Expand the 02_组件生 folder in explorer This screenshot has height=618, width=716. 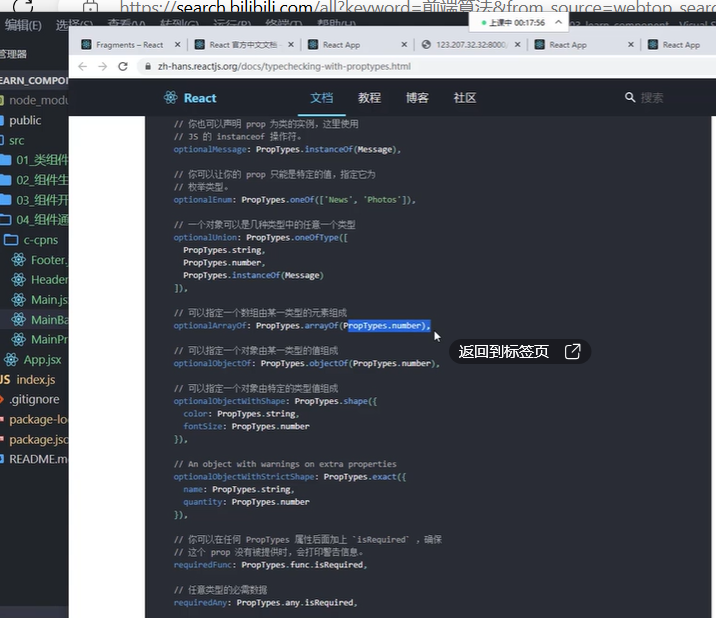click(x=34, y=180)
